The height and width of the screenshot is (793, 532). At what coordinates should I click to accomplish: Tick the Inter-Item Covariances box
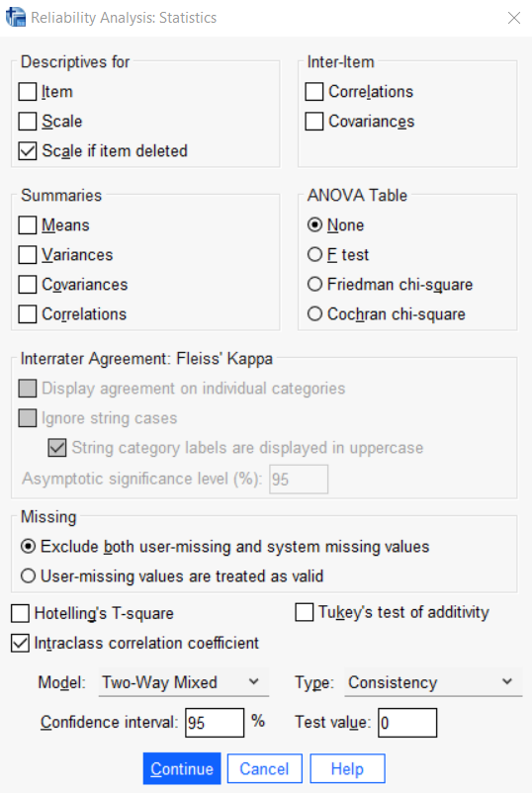(314, 122)
